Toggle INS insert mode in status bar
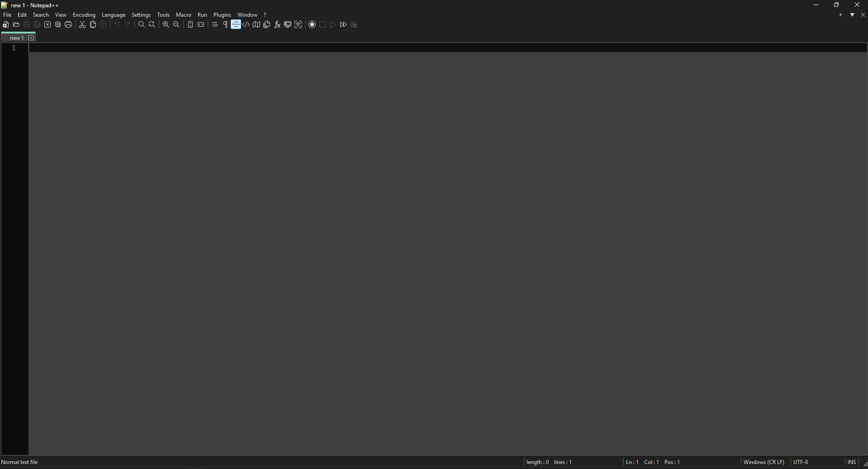Screen dimensions: 868x469 coord(851,462)
